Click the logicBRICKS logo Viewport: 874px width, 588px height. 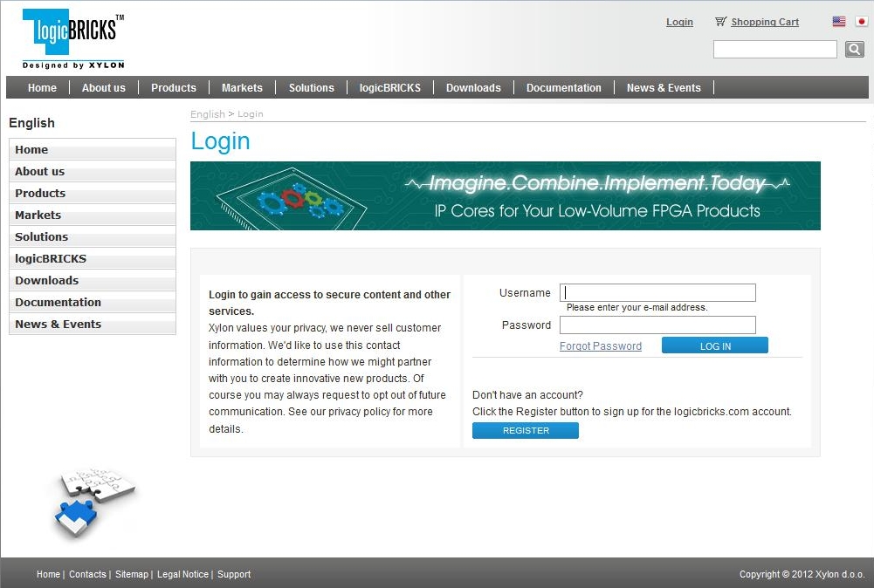click(73, 39)
